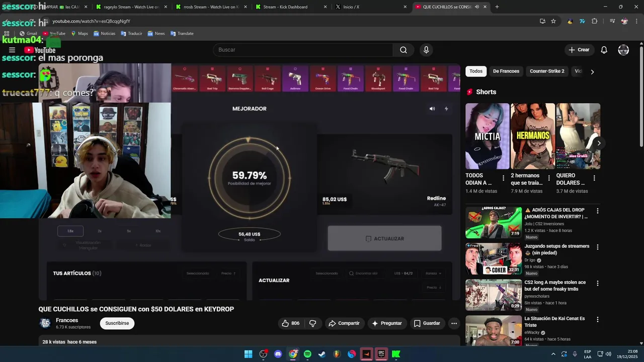Click the search magnifier button
The image size is (644, 362).
coord(404,50)
